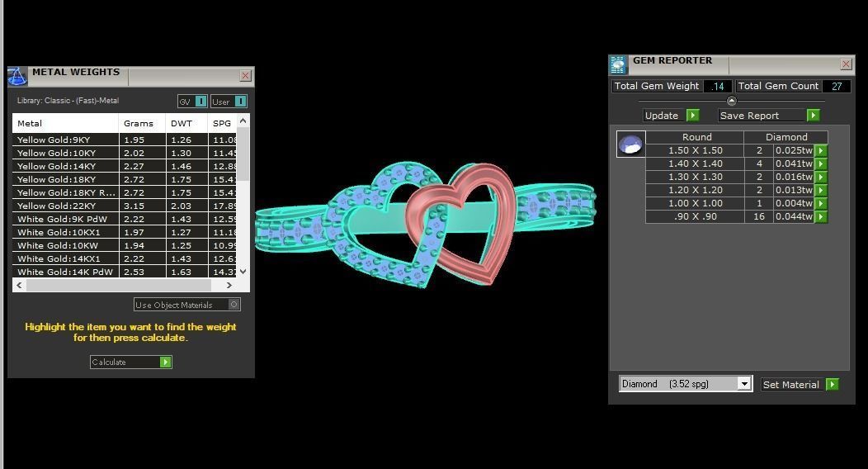
Task: Click the collapse handle below Total Gem Weight
Action: pyautogui.click(x=731, y=101)
